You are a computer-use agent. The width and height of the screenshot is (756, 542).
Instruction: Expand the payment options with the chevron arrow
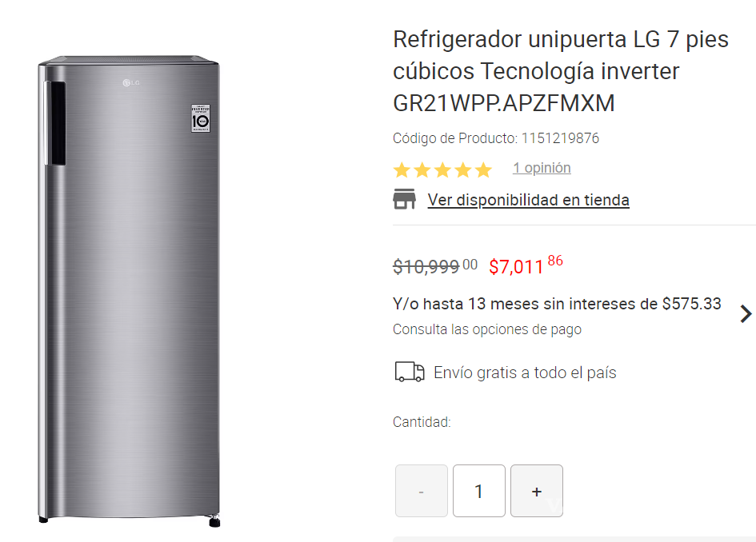(746, 313)
